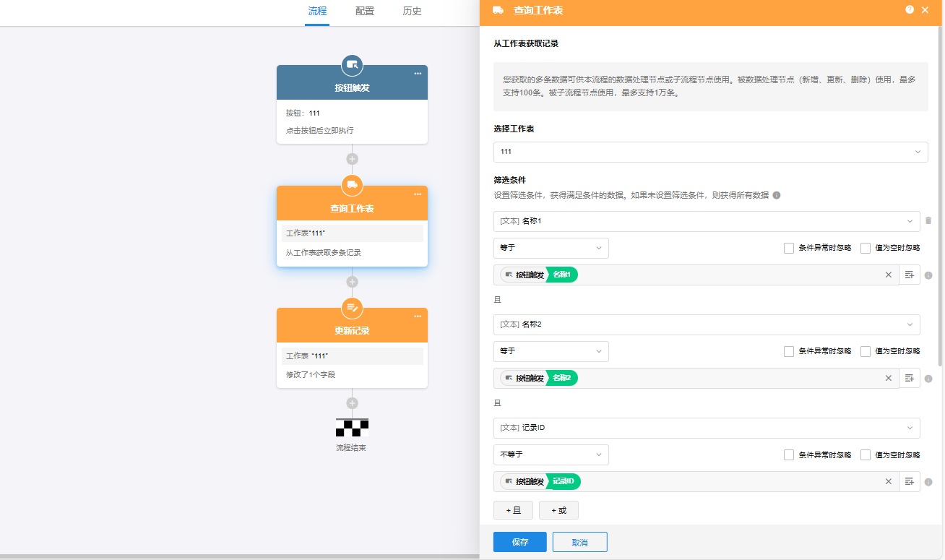Click info icon next to 筛选条件 description

[x=777, y=195]
